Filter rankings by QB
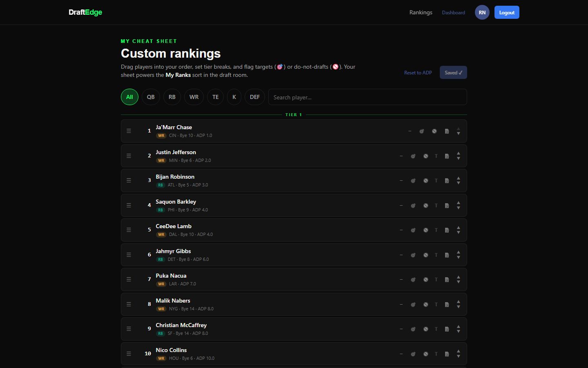Viewport: 588px width, 368px height. (151, 97)
